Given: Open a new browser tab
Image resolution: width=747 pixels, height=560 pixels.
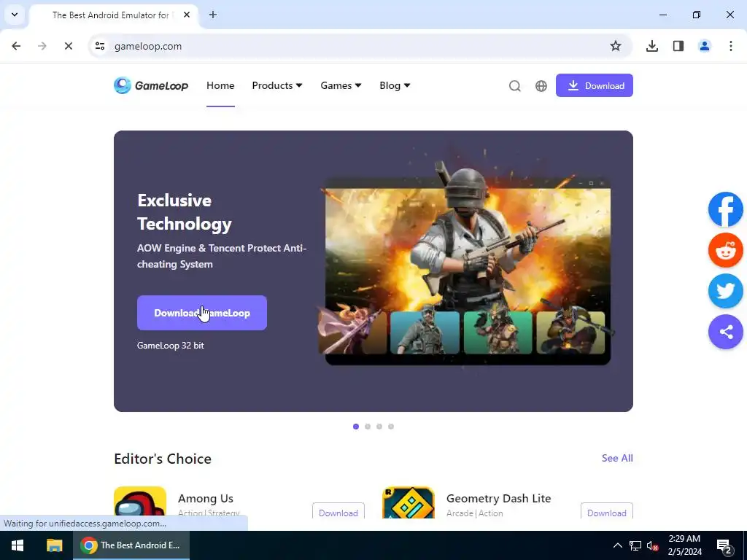Looking at the screenshot, I should pos(213,15).
